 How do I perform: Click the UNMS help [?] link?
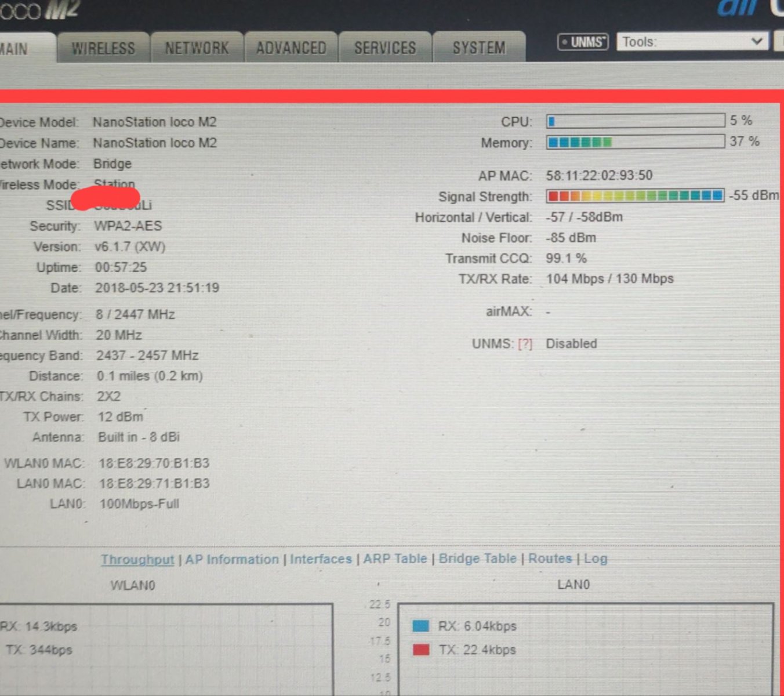click(525, 344)
